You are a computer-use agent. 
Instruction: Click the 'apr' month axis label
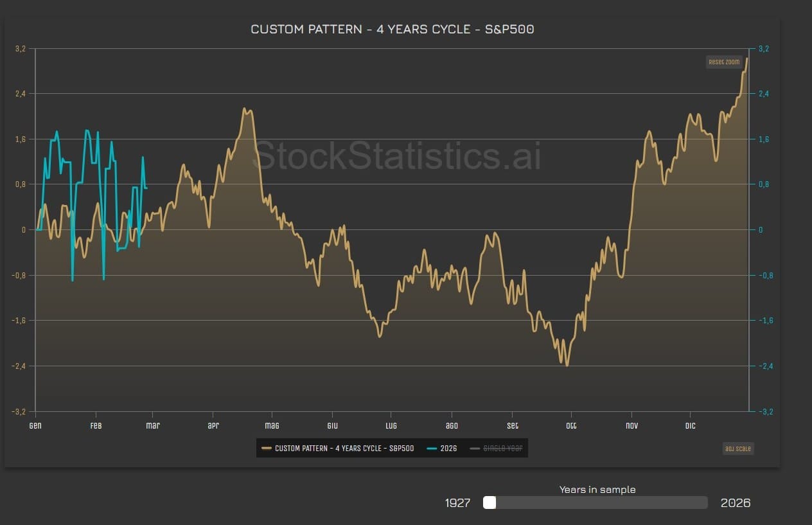pos(213,425)
